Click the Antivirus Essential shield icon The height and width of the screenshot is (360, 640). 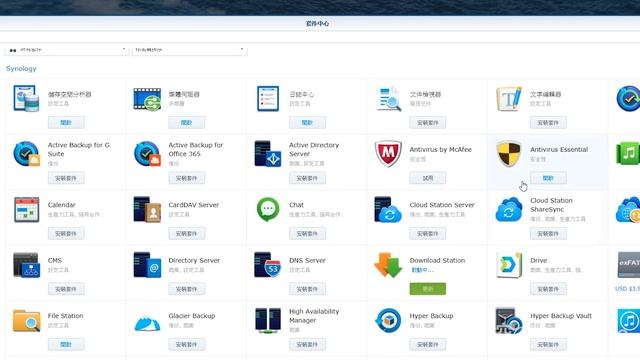[x=509, y=153]
